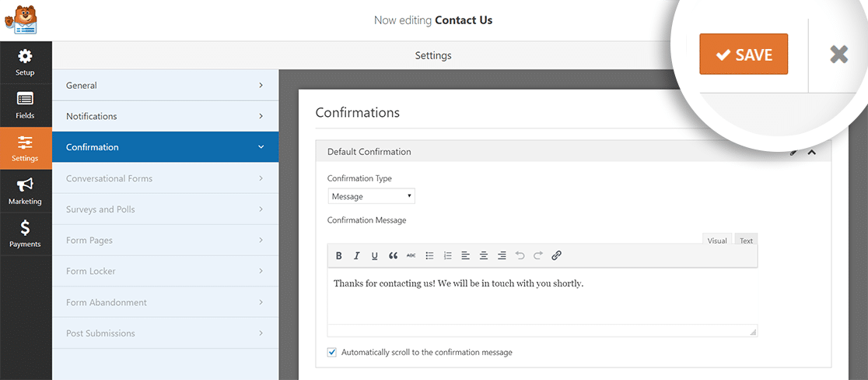The image size is (868, 380).
Task: Apply strikethrough formatting in editor
Action: (411, 256)
